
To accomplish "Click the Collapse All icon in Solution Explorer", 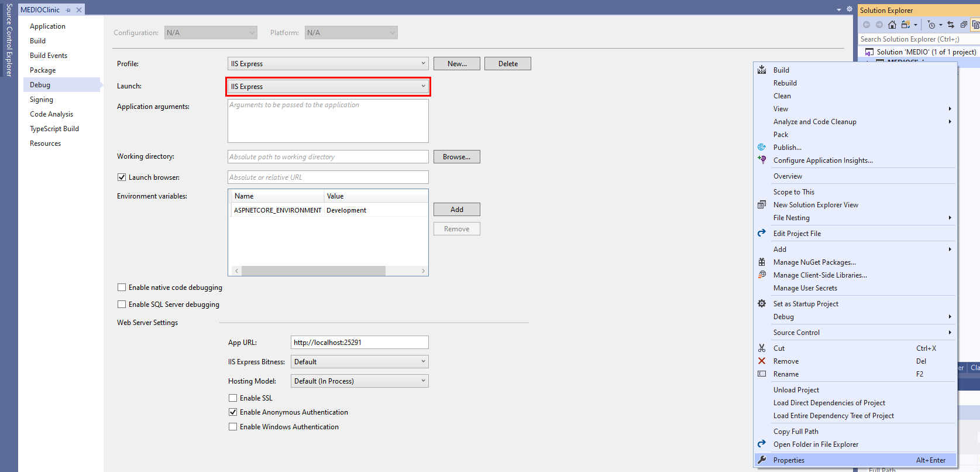I will coord(964,25).
